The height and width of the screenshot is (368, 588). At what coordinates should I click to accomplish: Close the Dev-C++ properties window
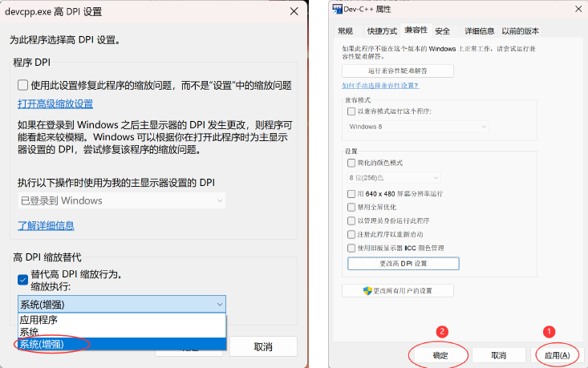(578, 9)
